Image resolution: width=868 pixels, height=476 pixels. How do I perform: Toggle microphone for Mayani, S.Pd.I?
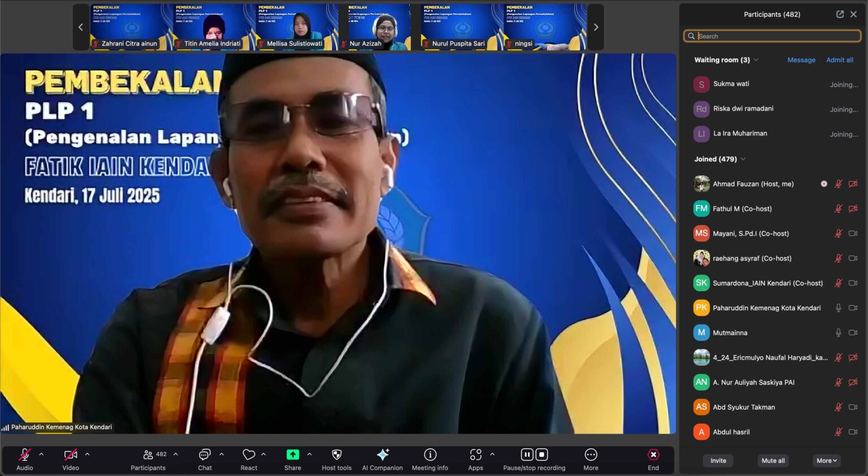pyautogui.click(x=839, y=233)
